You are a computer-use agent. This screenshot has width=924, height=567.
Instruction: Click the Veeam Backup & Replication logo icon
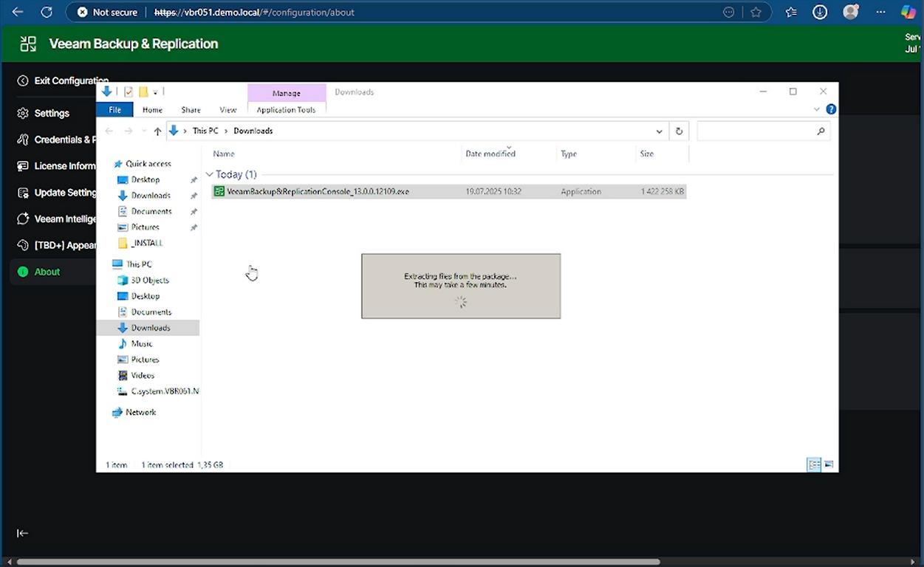[x=28, y=44]
